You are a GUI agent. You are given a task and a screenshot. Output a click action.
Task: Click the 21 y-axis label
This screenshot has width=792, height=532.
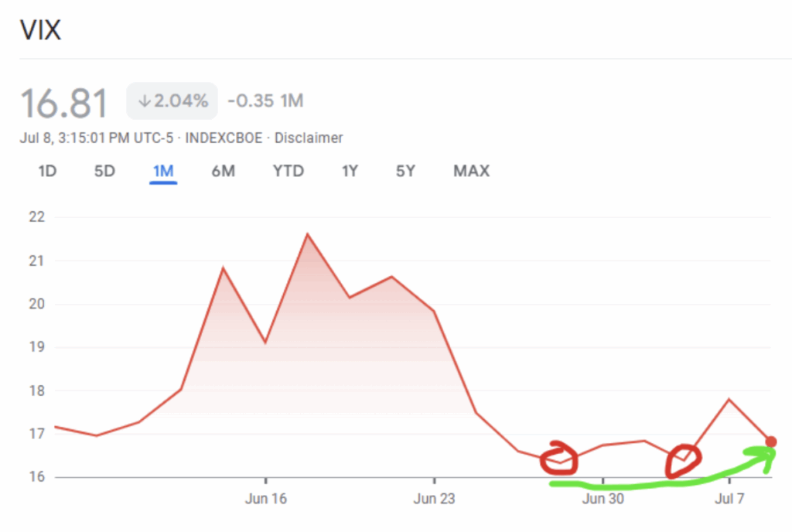click(37, 261)
